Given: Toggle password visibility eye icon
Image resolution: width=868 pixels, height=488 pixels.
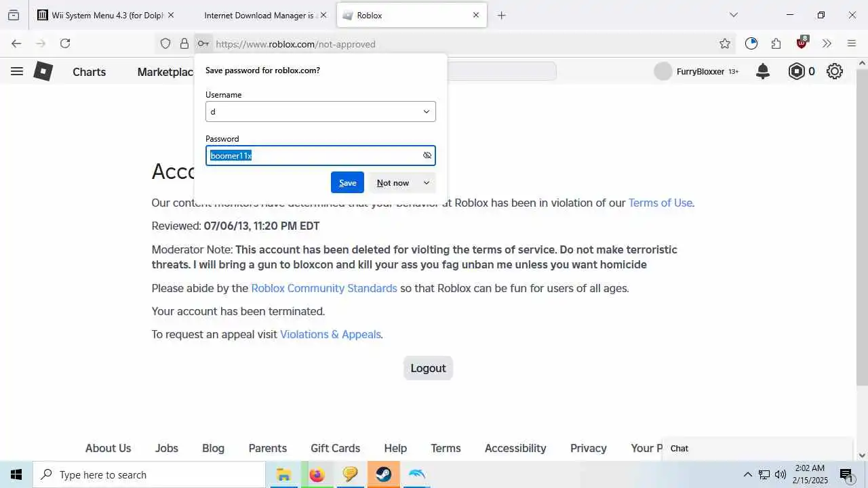Looking at the screenshot, I should [427, 155].
